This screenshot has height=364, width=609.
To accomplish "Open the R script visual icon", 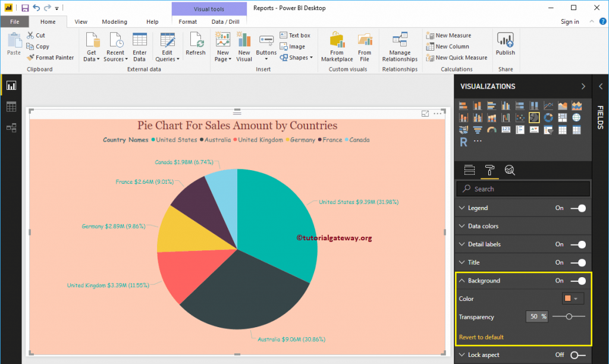I will tap(463, 141).
